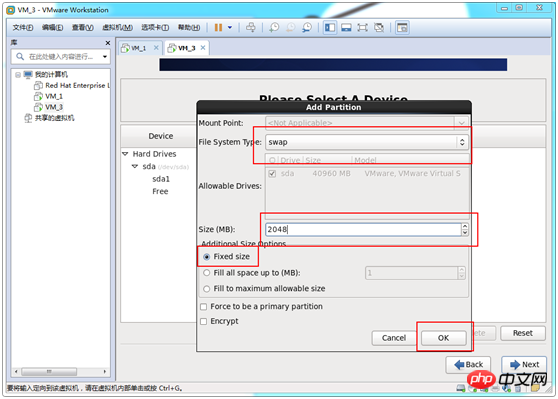The width and height of the screenshot is (558, 399).
Task: Click the Unity mode toolbar icon
Action: click(x=379, y=27)
